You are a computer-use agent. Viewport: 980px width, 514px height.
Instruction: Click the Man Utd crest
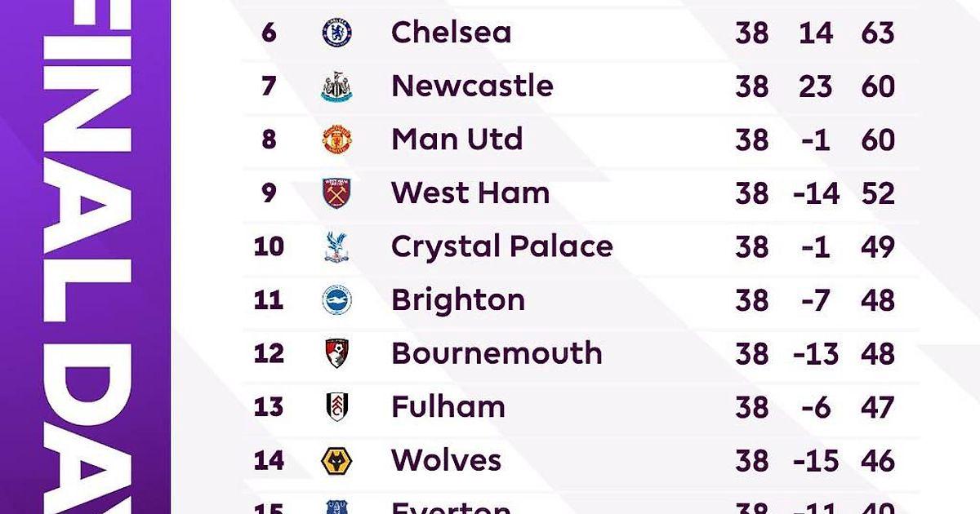coord(336,140)
